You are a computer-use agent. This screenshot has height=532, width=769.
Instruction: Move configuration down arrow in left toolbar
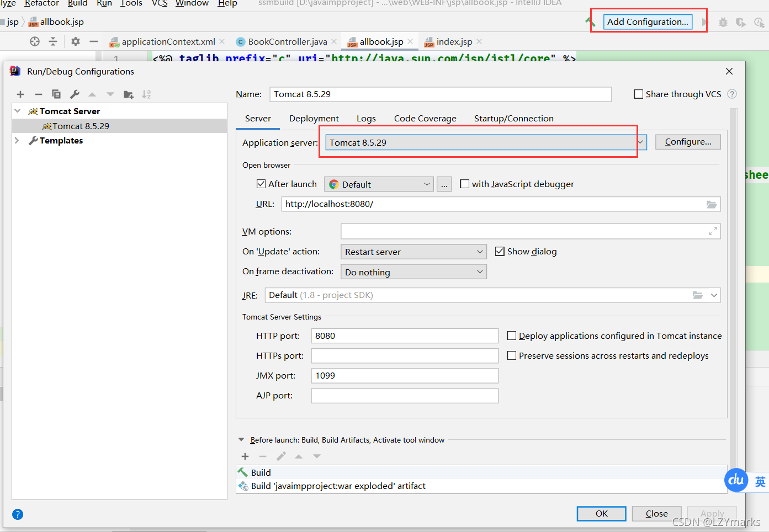[x=110, y=94]
